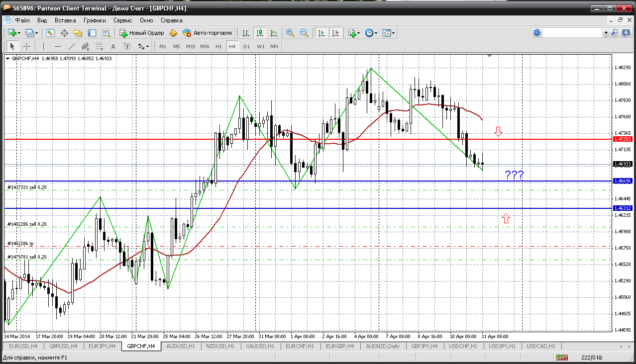The width and height of the screenshot is (636, 364).
Task: Toggle chart auto scroll
Action: (x=321, y=33)
